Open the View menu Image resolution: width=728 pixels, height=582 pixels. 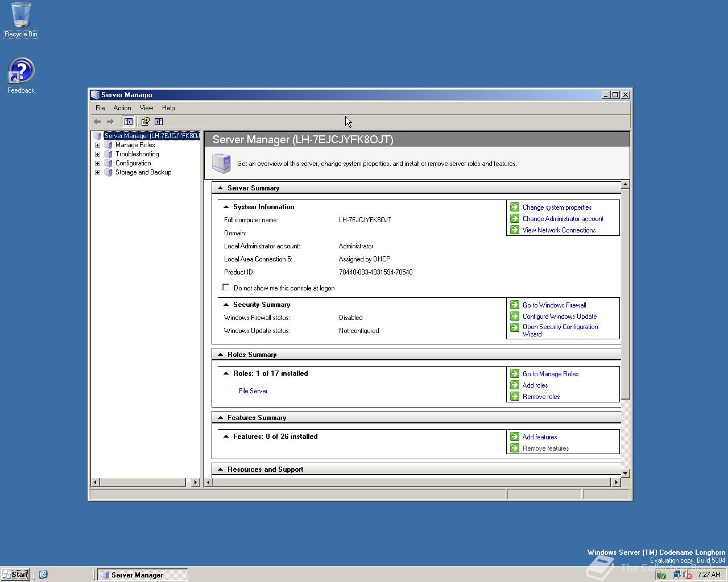(147, 108)
